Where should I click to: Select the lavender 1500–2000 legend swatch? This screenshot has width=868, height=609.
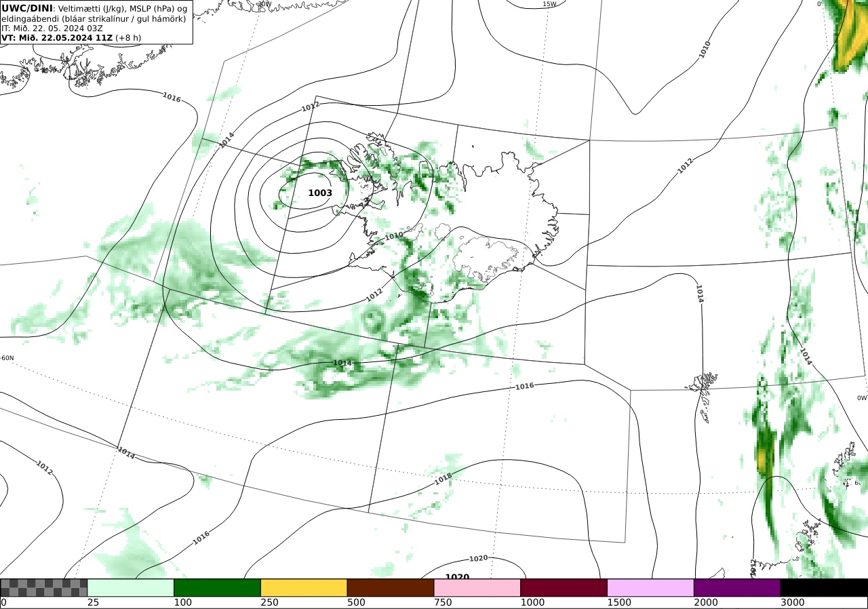(x=651, y=587)
